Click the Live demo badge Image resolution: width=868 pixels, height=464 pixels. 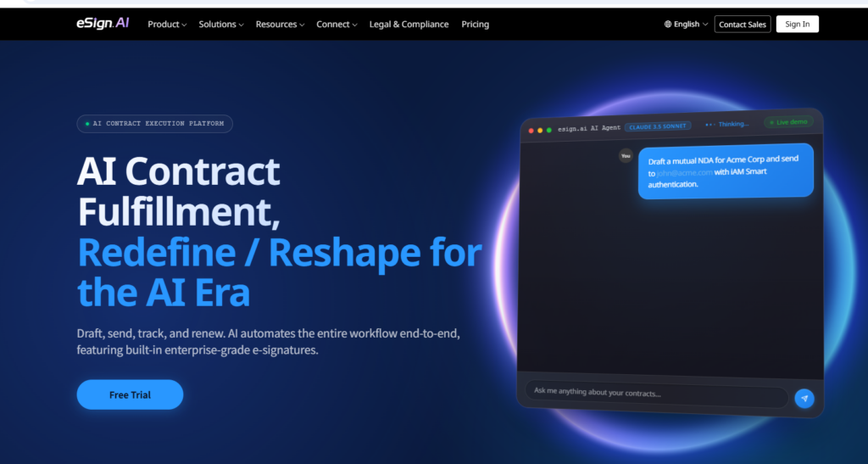pyautogui.click(x=788, y=122)
